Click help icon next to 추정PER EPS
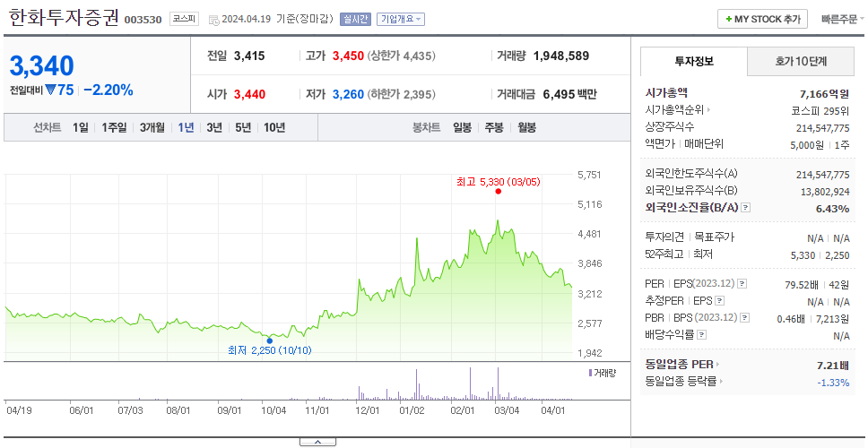Screen dimensions: 868x448 [720, 301]
